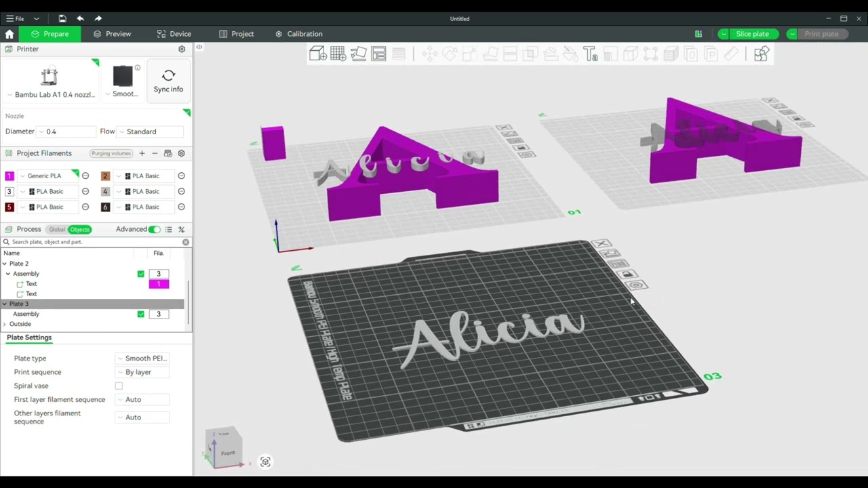Click the Undo arrow icon

pos(80,18)
